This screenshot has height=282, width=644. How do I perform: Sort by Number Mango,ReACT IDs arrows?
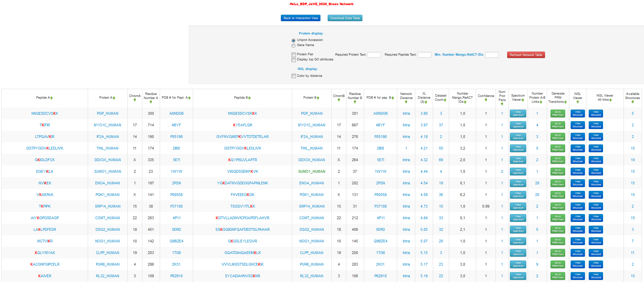465,102
